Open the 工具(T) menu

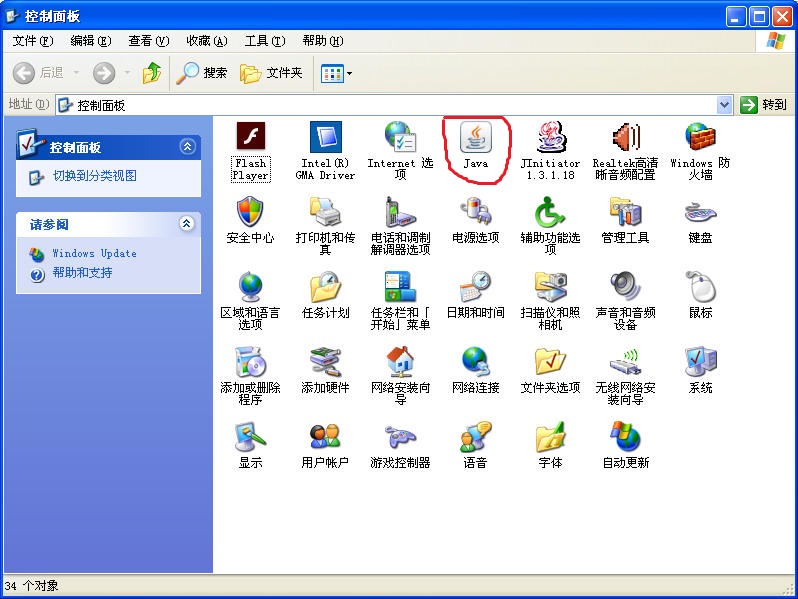265,41
